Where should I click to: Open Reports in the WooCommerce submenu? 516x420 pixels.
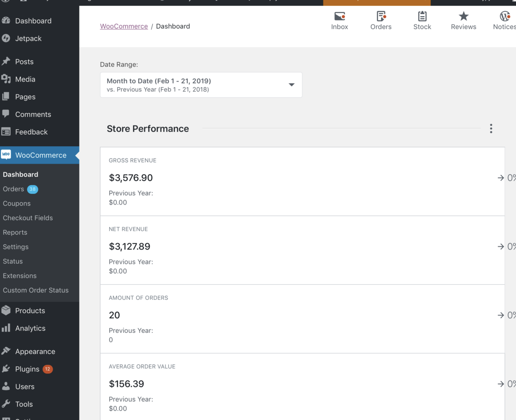coord(15,232)
